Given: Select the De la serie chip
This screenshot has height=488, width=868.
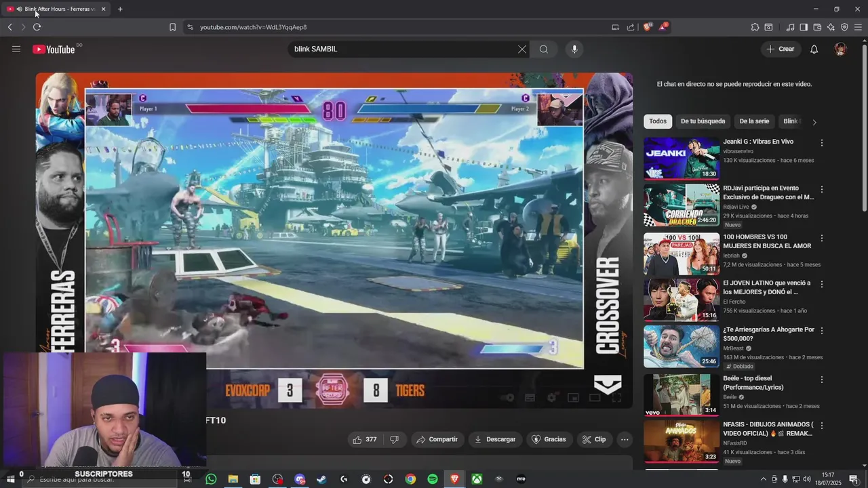Looking at the screenshot, I should pos(754,121).
